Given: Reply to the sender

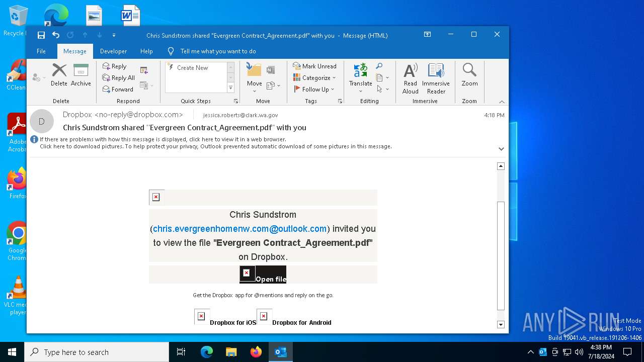Looking at the screenshot, I should 115,66.
